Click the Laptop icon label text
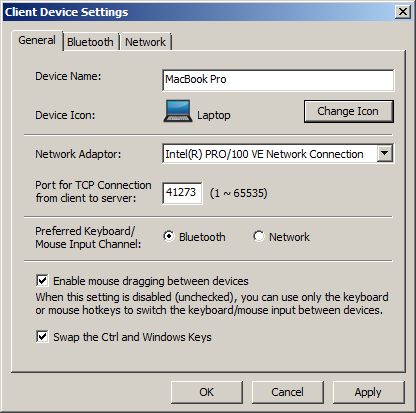This screenshot has width=416, height=413. coord(214,115)
